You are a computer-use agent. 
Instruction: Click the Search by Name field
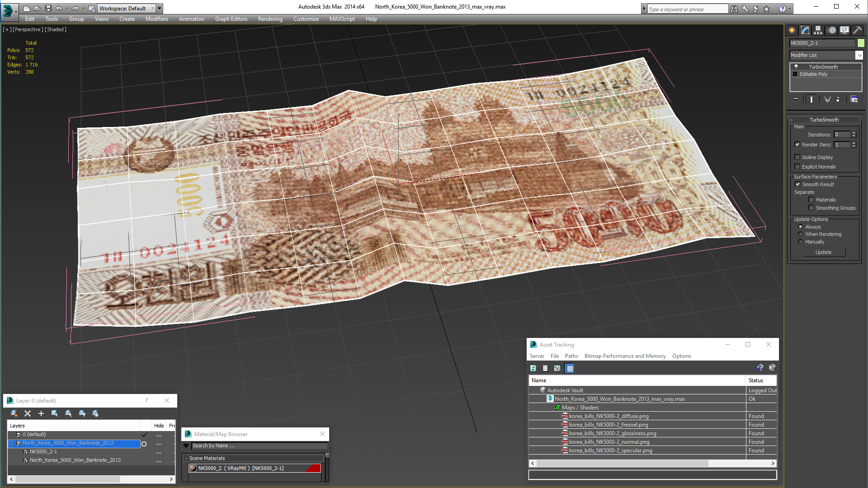259,446
